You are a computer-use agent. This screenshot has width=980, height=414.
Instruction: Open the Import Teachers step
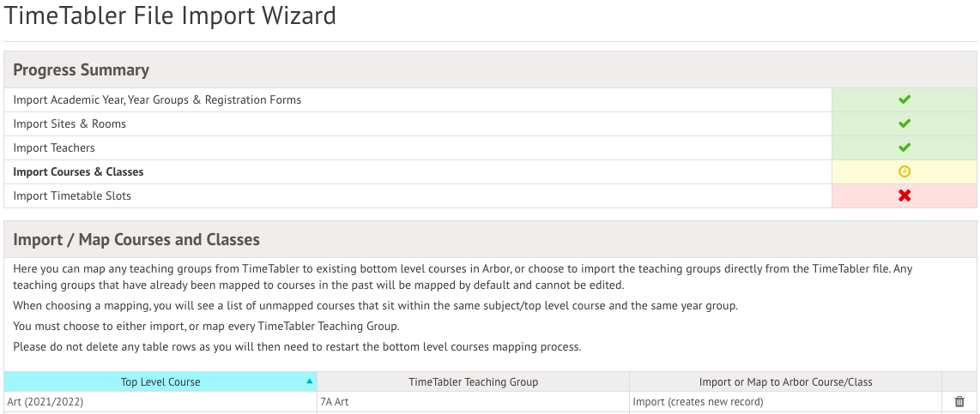coord(54,148)
